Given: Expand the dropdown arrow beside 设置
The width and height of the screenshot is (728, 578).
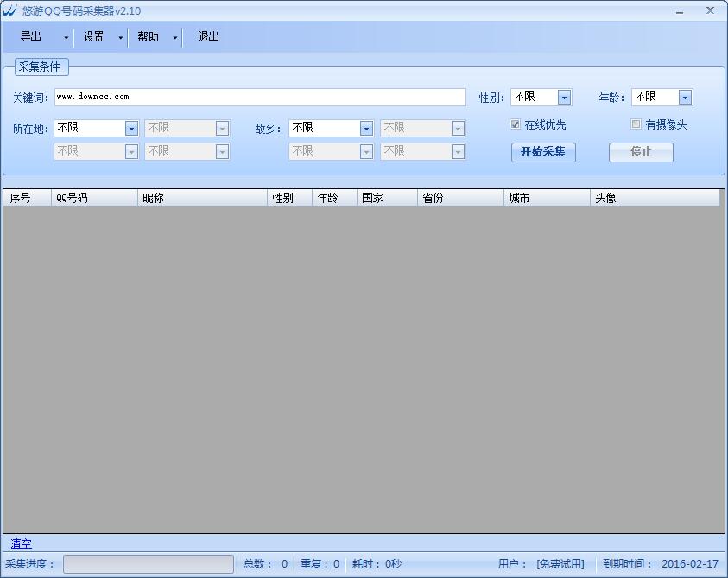Looking at the screenshot, I should click(x=118, y=36).
